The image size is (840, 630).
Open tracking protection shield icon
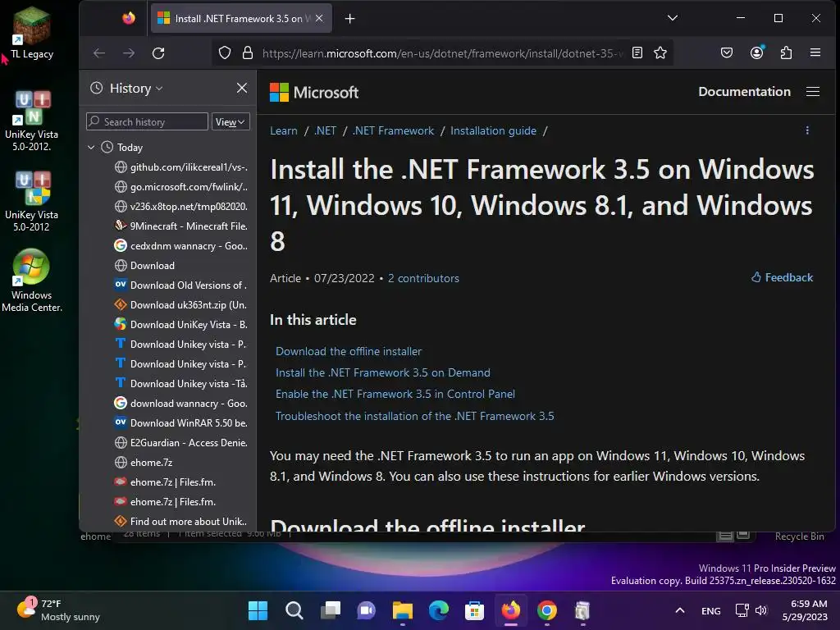coord(225,53)
